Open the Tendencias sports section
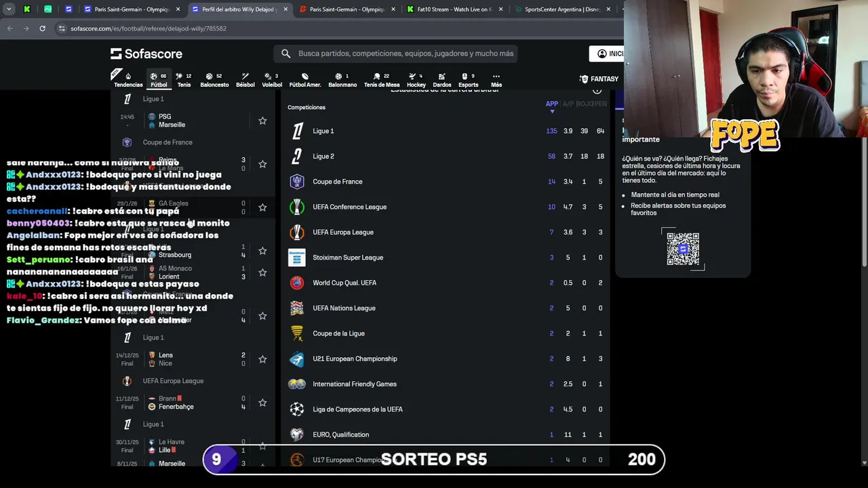868x488 pixels. 128,80
